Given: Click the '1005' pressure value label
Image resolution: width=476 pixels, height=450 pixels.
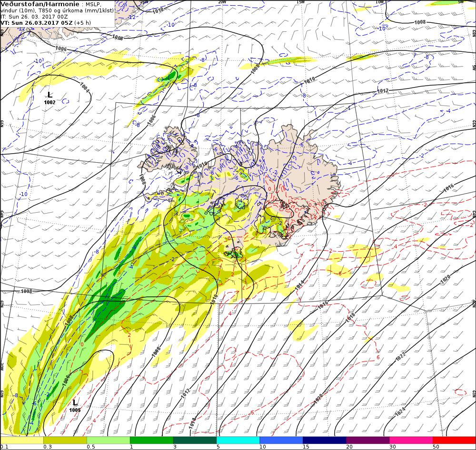Looking at the screenshot, I should (75, 410).
